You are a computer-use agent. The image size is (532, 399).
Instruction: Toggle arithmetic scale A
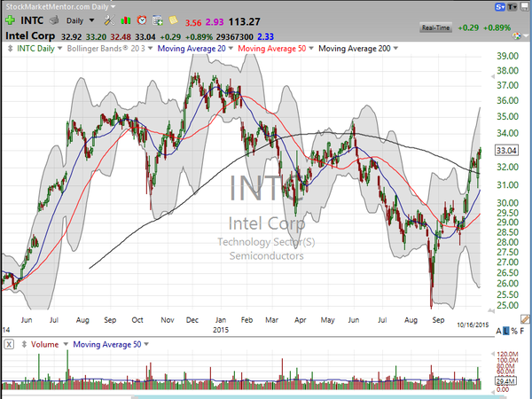[x=498, y=331]
